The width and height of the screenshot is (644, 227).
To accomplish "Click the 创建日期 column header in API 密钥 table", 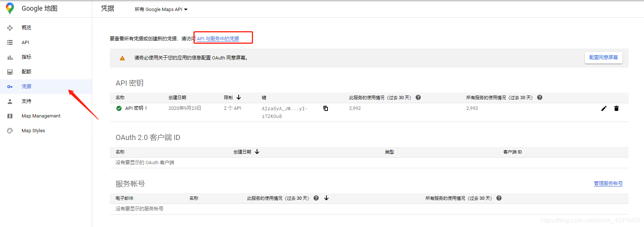I will [x=177, y=97].
